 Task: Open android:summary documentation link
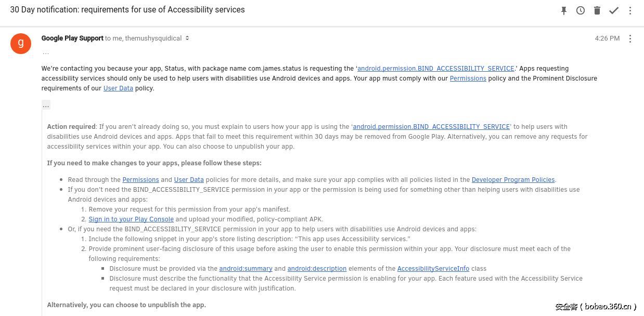tap(246, 269)
